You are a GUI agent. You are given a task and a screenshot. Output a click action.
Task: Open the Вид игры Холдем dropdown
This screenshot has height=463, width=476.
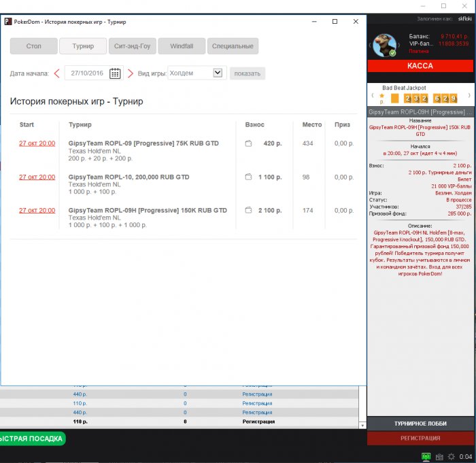[x=218, y=73]
